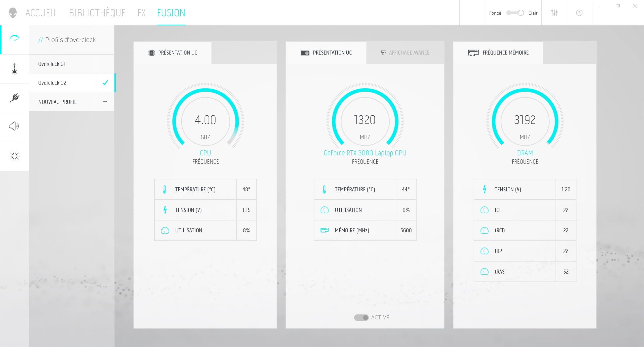Select the FRÉQUENCE MÉMOIRE tab
Image resolution: width=644 pixels, height=347 pixels.
tap(498, 53)
